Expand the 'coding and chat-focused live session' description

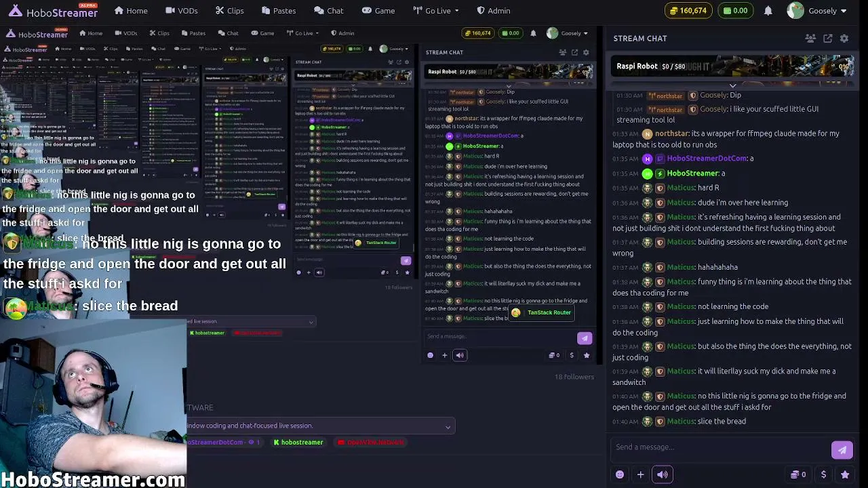(x=448, y=426)
